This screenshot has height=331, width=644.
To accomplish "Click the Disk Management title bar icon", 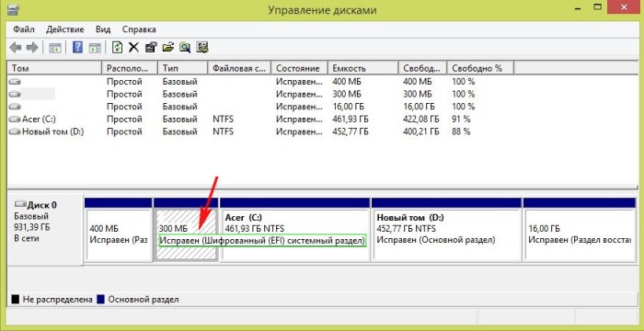I will coord(13,9).
